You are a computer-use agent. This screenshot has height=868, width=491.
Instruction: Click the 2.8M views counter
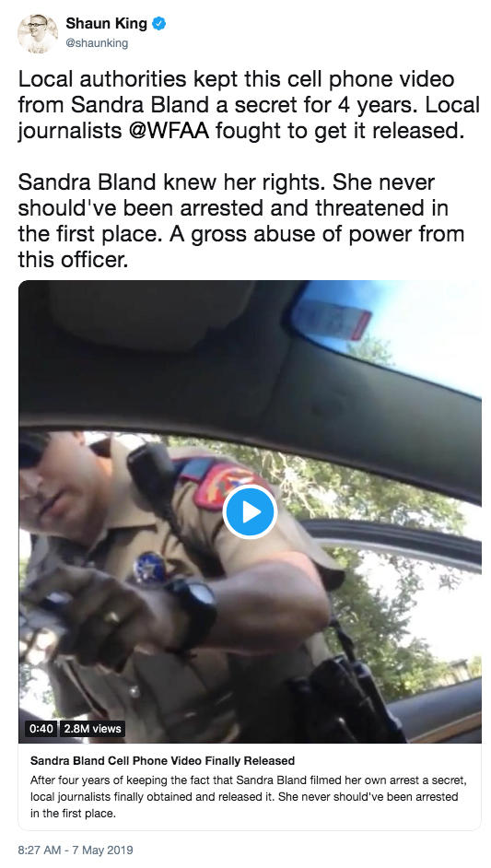point(92,729)
